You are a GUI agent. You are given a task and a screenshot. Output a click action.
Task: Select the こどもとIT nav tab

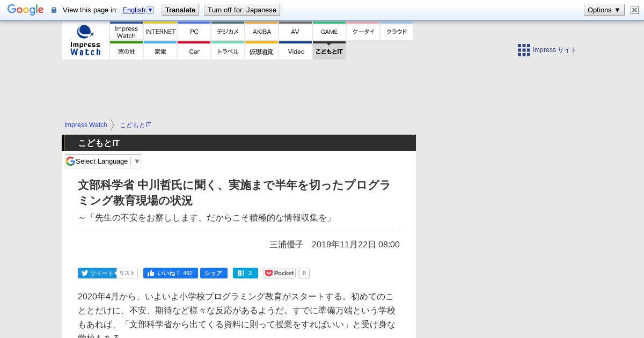(x=329, y=51)
